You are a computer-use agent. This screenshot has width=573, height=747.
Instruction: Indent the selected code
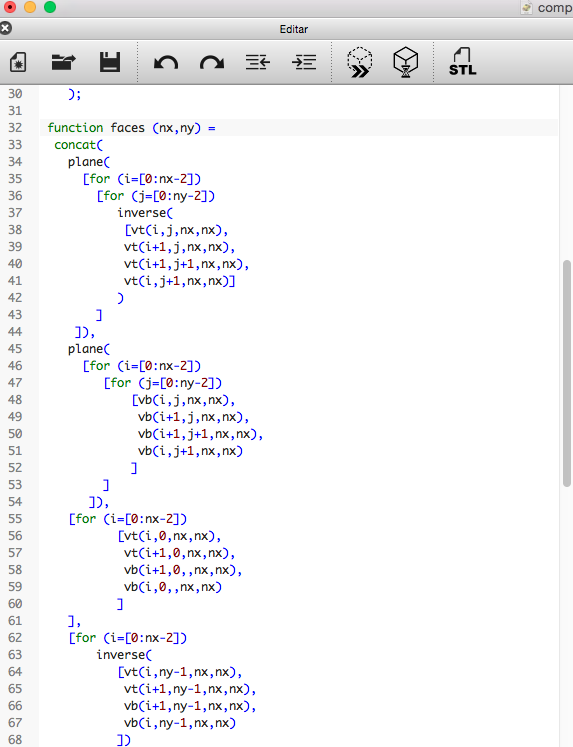click(304, 62)
